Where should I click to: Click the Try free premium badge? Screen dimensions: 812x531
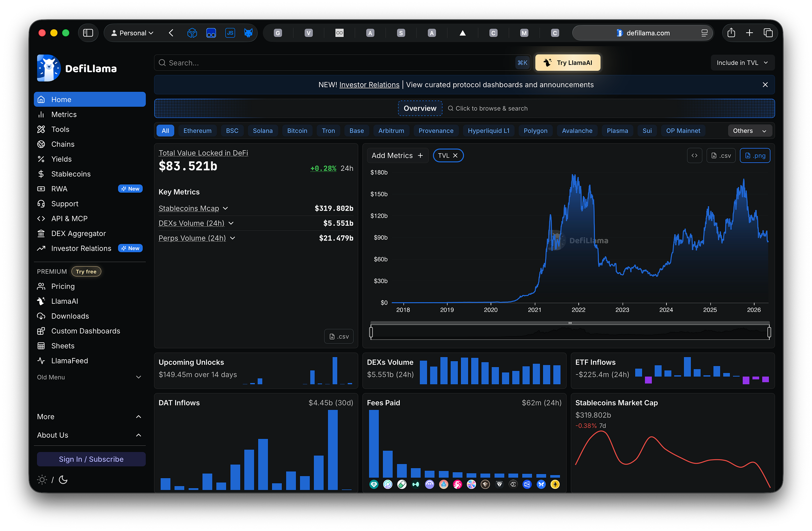[x=86, y=272]
